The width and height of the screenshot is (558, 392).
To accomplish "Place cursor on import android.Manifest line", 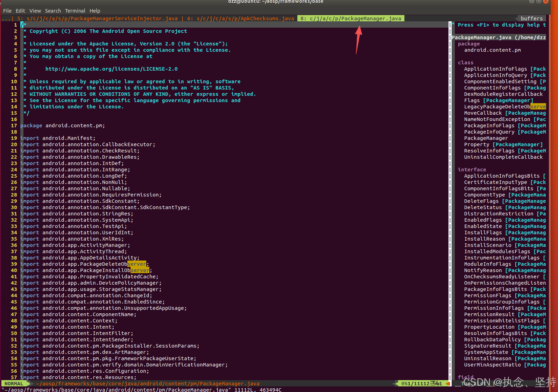I will 58,138.
